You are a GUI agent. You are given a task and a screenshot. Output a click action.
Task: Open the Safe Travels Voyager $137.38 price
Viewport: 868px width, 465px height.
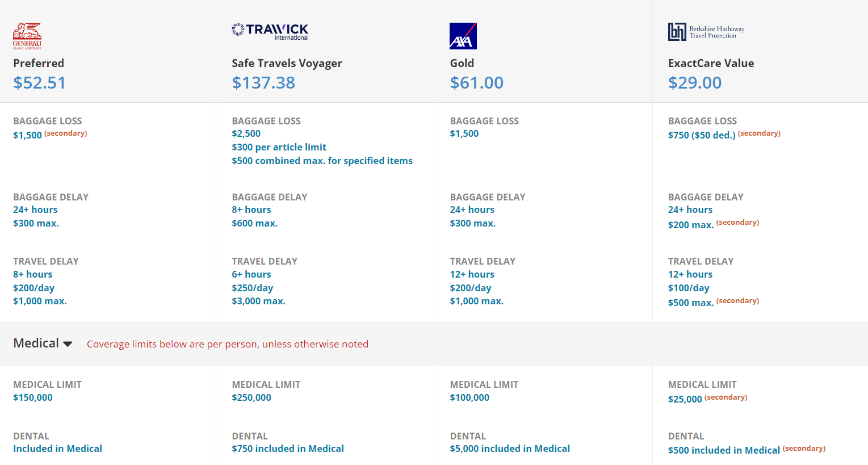tap(263, 82)
